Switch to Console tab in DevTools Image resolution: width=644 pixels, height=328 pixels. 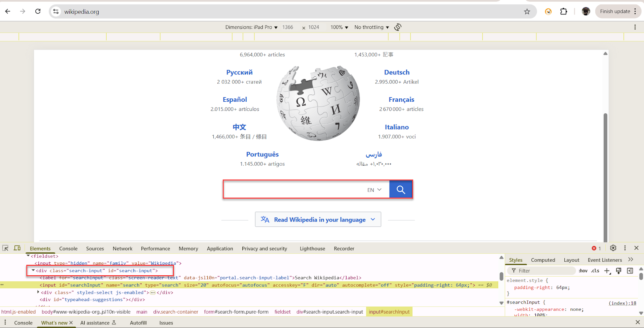click(68, 248)
